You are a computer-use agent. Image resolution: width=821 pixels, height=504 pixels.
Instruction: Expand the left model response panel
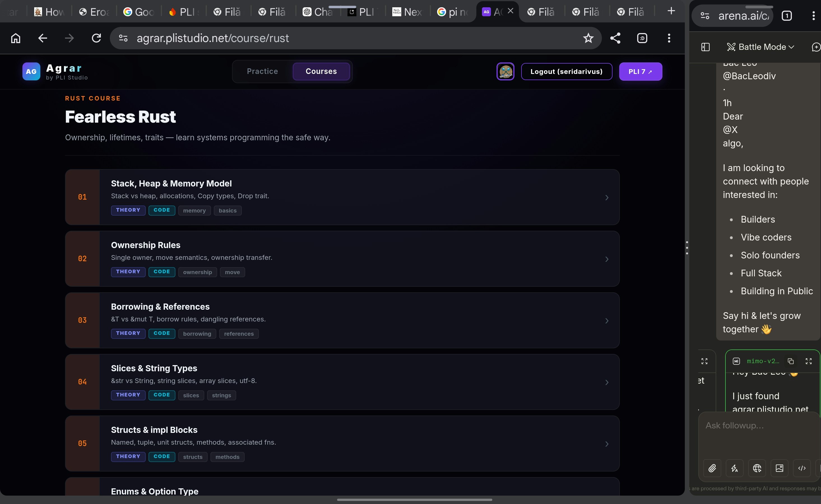click(704, 361)
